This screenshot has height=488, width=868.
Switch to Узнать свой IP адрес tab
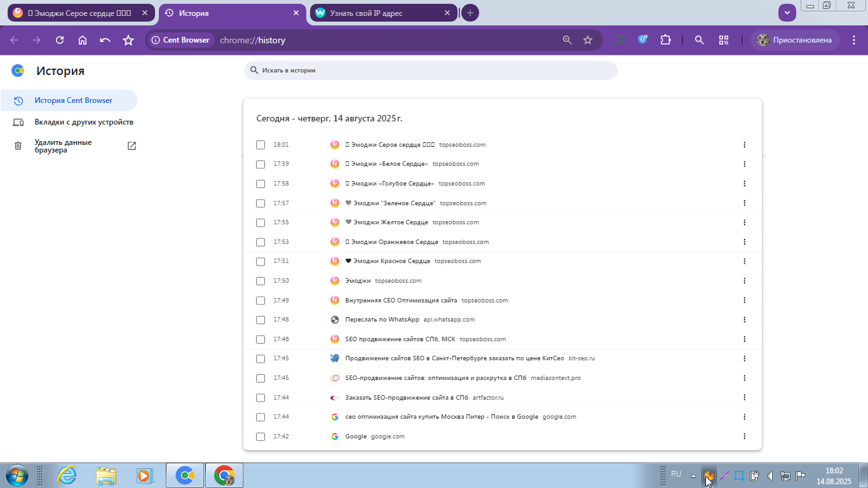pyautogui.click(x=383, y=13)
